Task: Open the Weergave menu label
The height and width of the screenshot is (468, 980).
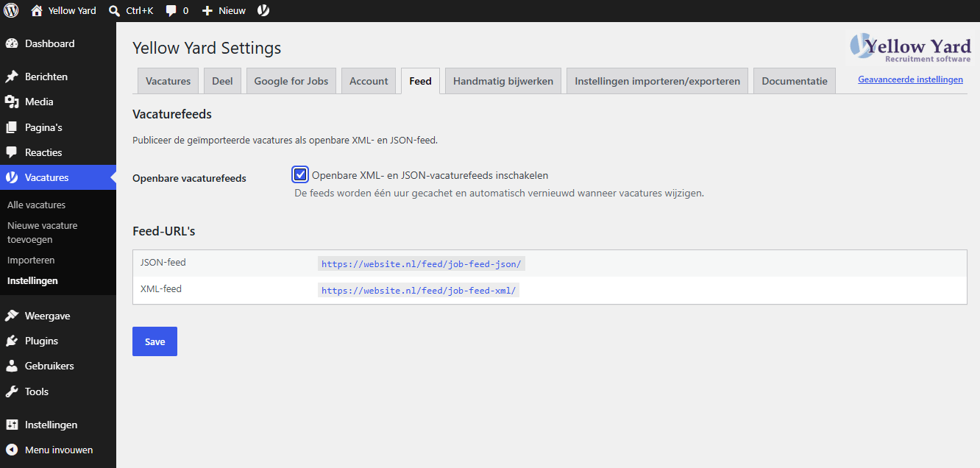Action: click(48, 316)
